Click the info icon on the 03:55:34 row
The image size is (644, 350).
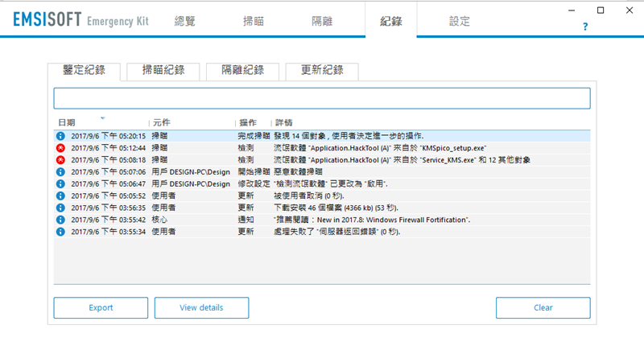tap(60, 232)
